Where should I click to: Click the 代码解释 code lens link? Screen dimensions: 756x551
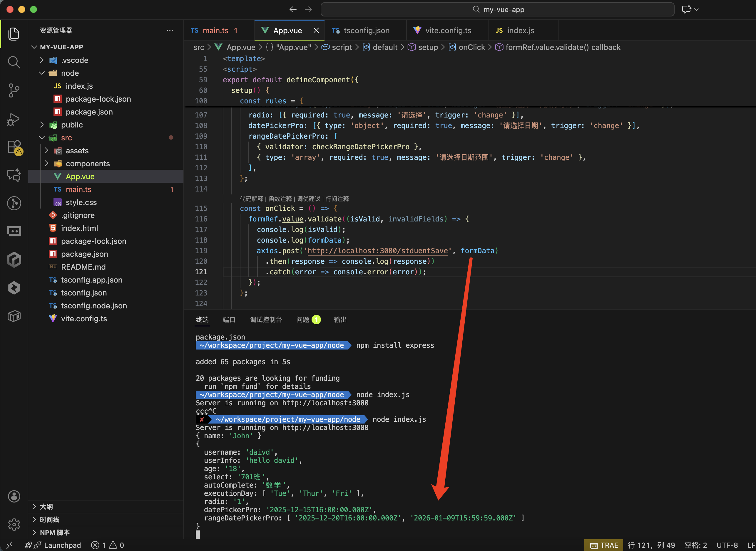pos(251,199)
